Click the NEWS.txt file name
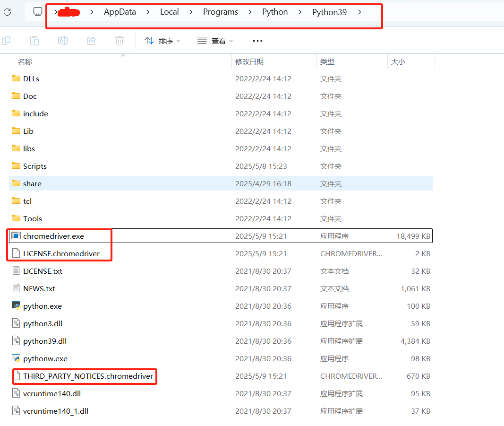The image size is (504, 426). (x=39, y=288)
